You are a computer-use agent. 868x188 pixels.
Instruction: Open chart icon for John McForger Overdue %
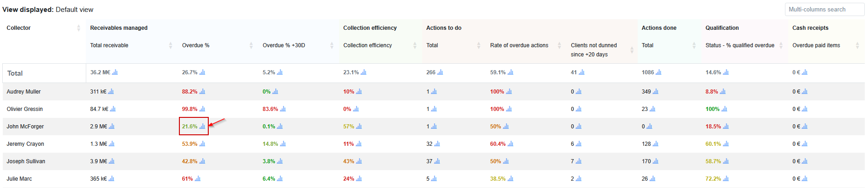[x=202, y=126]
